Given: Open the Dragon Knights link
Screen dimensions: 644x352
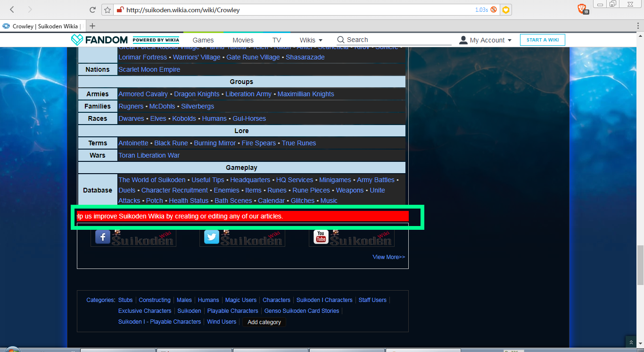Looking at the screenshot, I should pyautogui.click(x=197, y=94).
